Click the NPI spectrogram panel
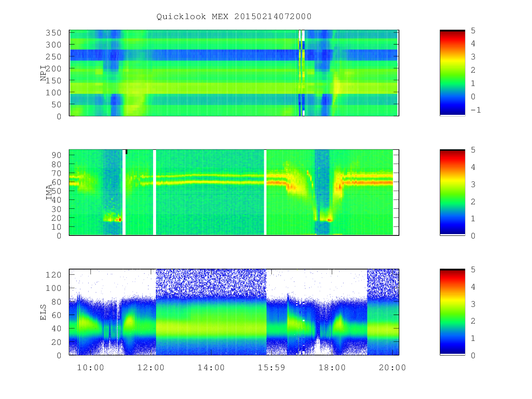The width and height of the screenshot is (532, 399). (234, 73)
